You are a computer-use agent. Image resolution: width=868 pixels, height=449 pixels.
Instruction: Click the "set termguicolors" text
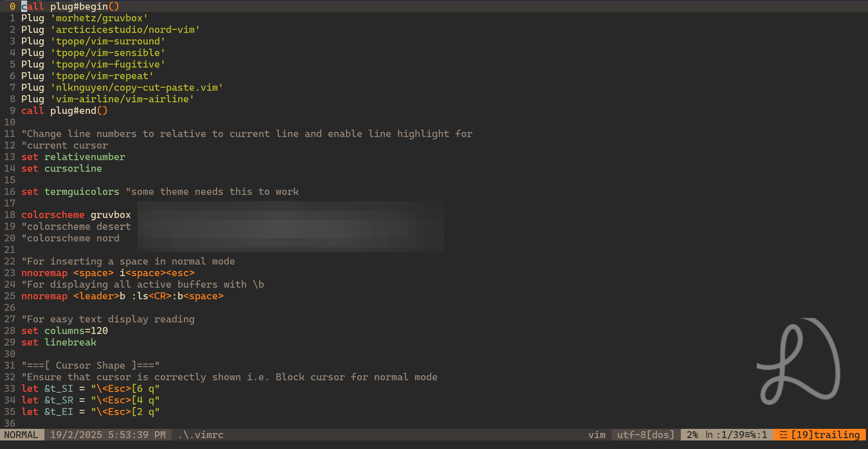pos(70,192)
